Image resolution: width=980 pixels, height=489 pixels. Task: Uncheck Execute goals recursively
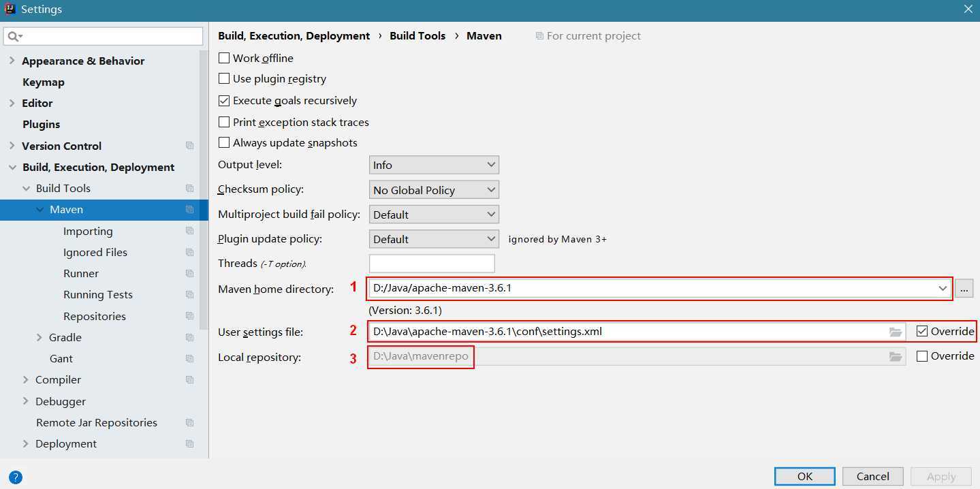(224, 101)
